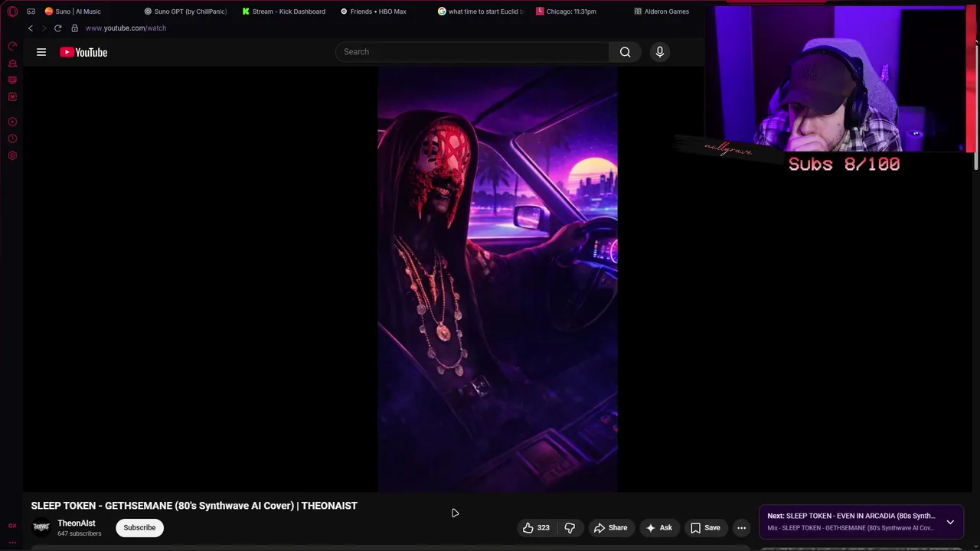Open the M-labeled sidebar panel icon
This screenshot has width=980, height=551.
coord(12,97)
